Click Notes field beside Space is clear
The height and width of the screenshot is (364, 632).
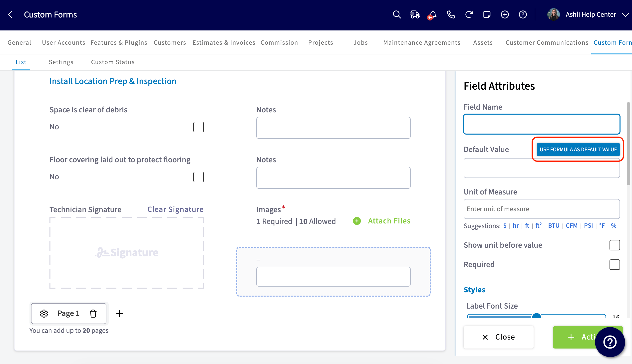tap(333, 128)
